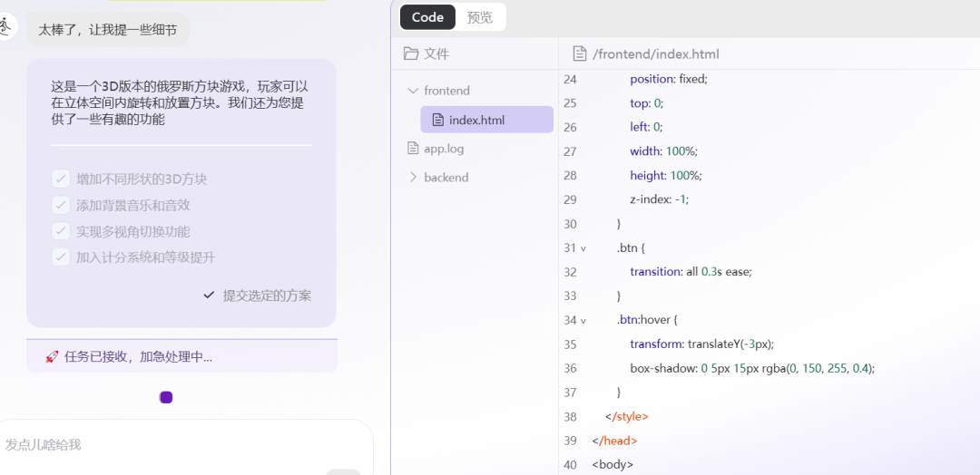Click code line 'left: 0;'
The width and height of the screenshot is (980, 475).
[646, 127]
